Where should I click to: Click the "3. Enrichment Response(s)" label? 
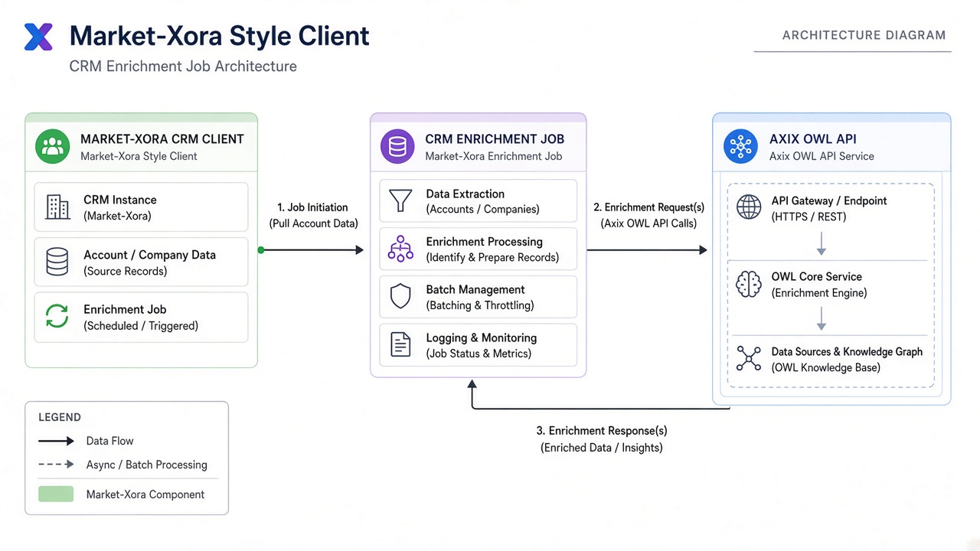602,431
